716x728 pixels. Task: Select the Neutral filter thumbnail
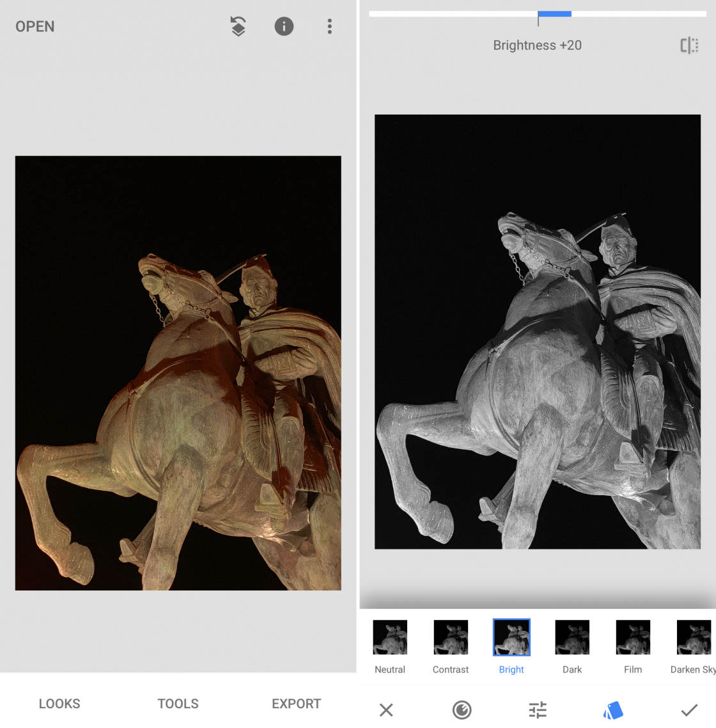pyautogui.click(x=390, y=637)
